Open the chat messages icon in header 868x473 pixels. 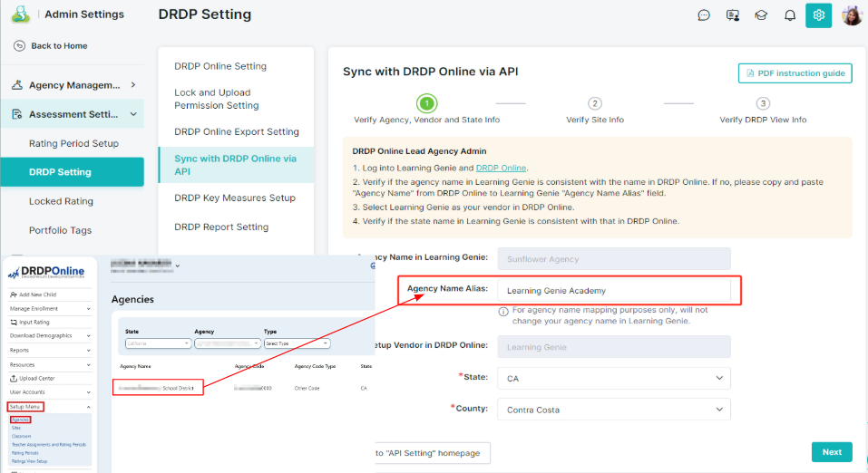point(704,14)
